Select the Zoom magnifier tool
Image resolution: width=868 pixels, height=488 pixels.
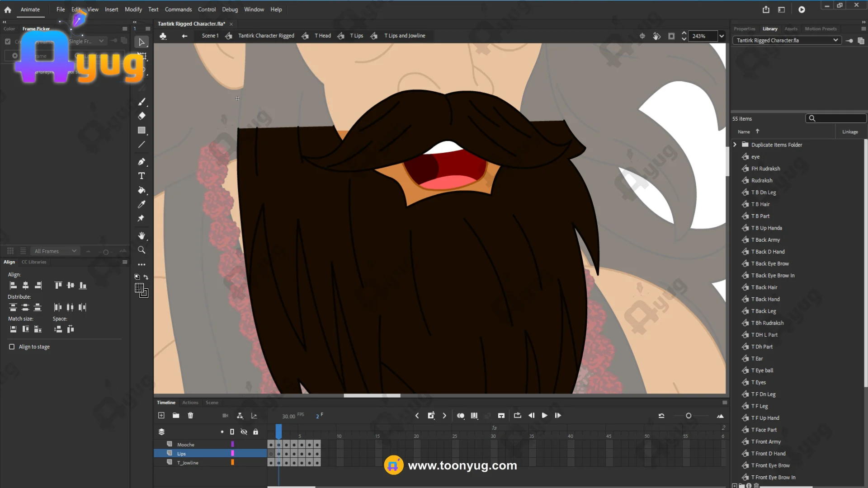pos(142,250)
